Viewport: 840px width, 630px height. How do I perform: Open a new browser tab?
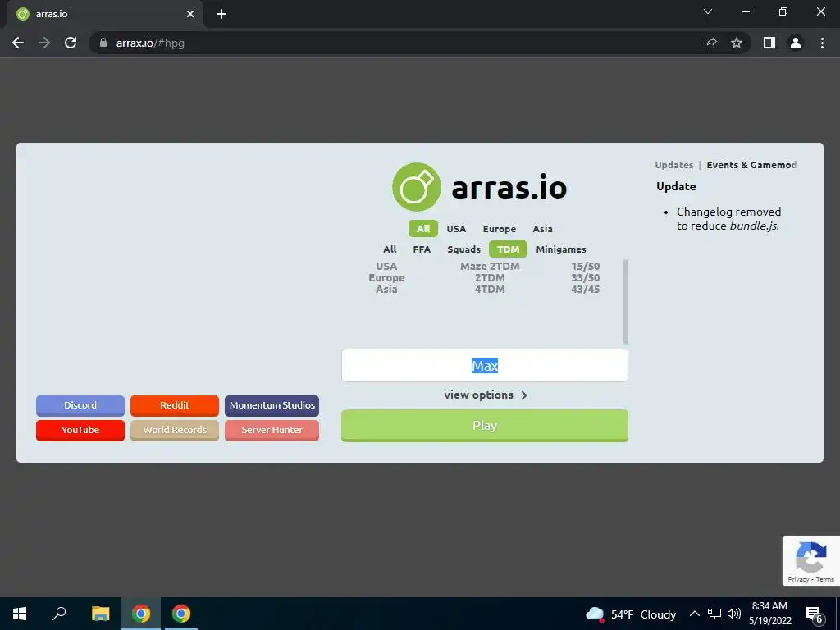pyautogui.click(x=221, y=14)
